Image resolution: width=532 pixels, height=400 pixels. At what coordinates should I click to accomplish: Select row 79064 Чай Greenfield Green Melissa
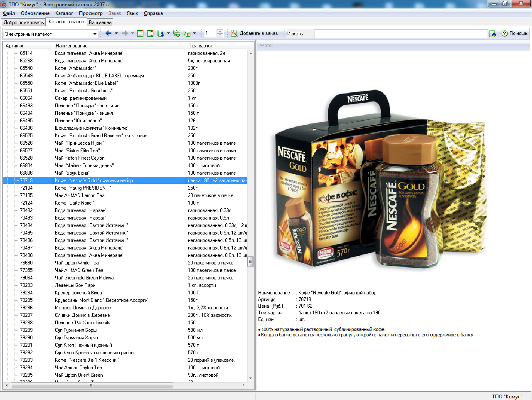coord(125,278)
